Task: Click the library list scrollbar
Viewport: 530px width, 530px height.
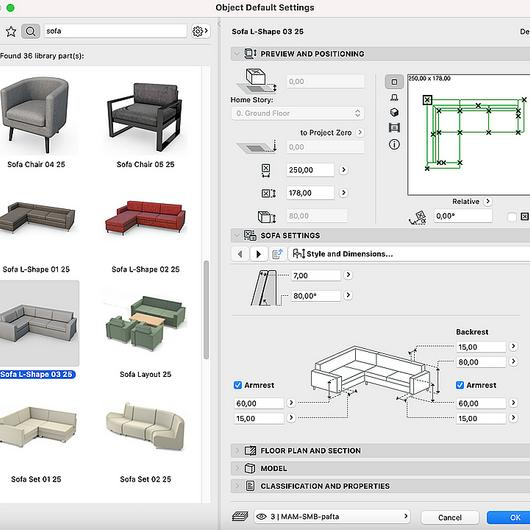Action: pyautogui.click(x=206, y=309)
